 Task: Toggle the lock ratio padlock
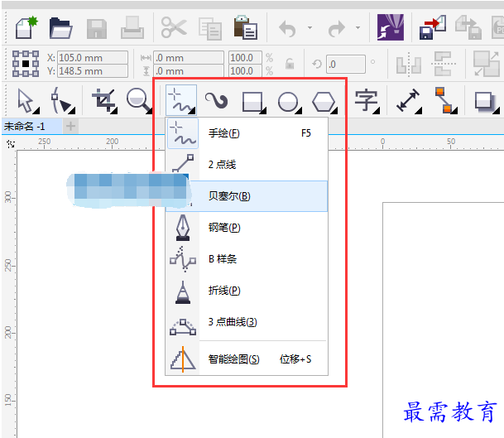[x=290, y=64]
